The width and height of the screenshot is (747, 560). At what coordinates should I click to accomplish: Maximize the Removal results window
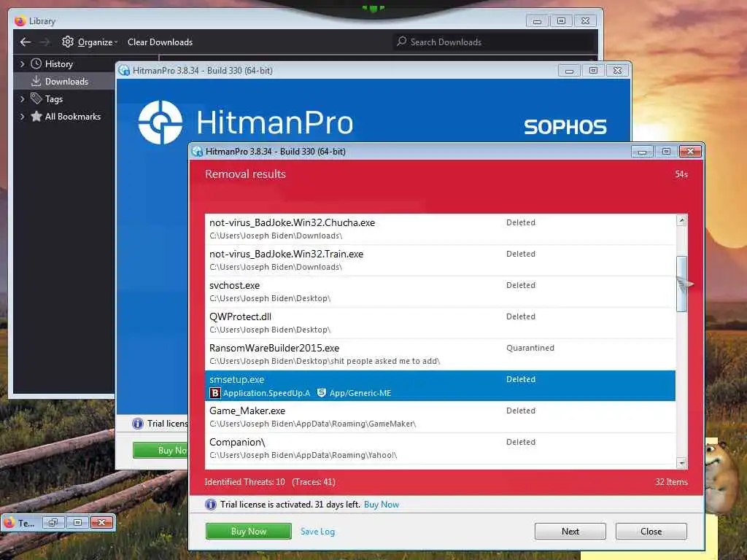click(667, 152)
